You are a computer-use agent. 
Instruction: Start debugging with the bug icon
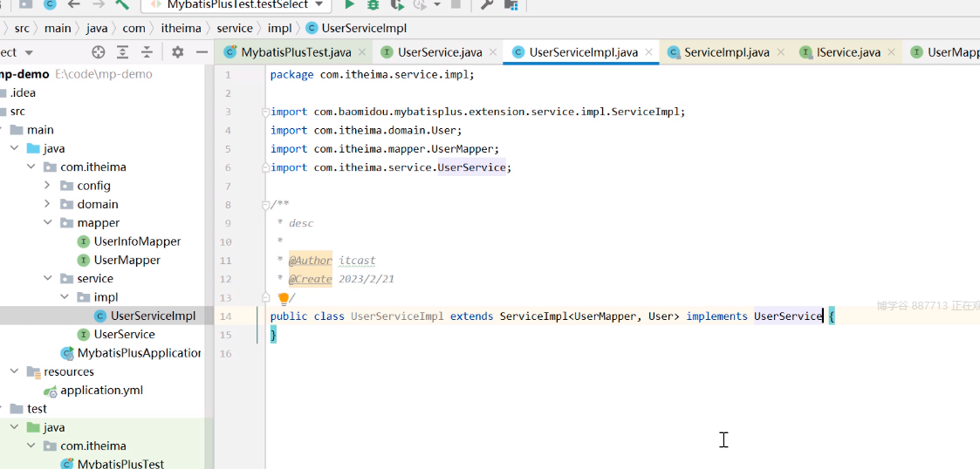click(x=373, y=5)
